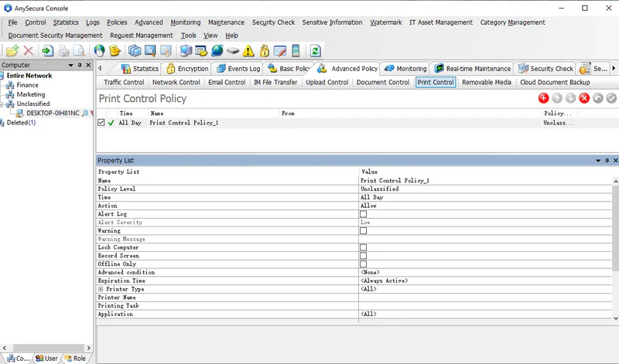The width and height of the screenshot is (619, 364).
Task: Click the globe with mouse icon
Action: (99, 50)
